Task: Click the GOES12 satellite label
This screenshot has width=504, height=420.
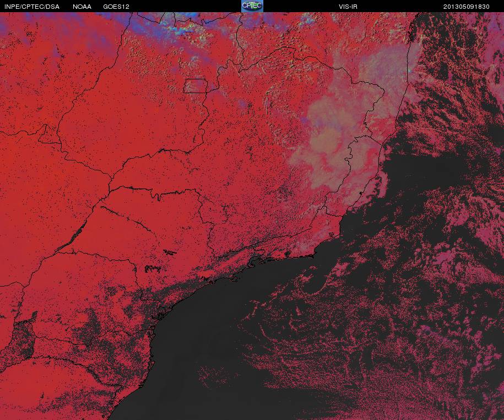Action: pos(116,7)
